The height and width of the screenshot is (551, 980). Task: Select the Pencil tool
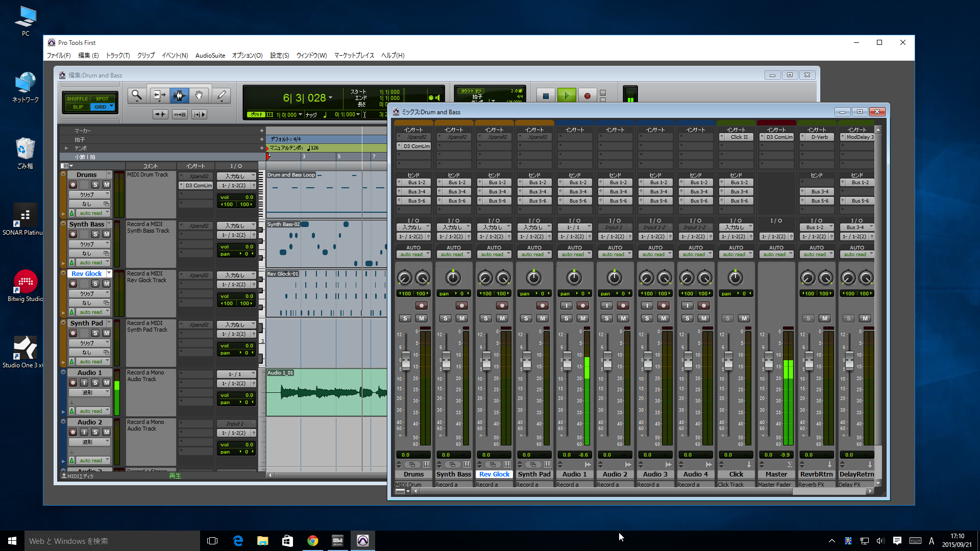(221, 95)
